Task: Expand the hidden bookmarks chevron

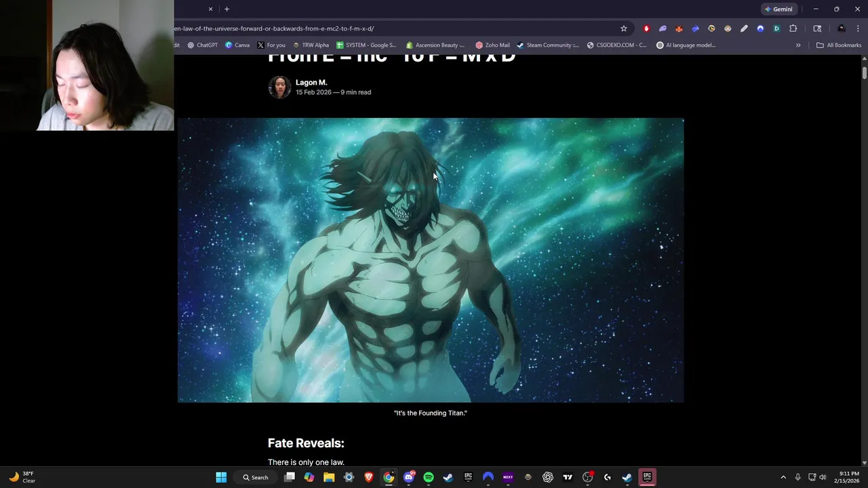Action: click(798, 45)
